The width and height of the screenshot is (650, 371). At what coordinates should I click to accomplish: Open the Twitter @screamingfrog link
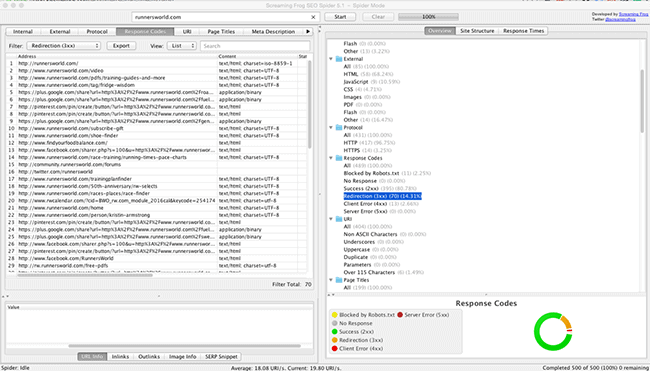tap(619, 19)
